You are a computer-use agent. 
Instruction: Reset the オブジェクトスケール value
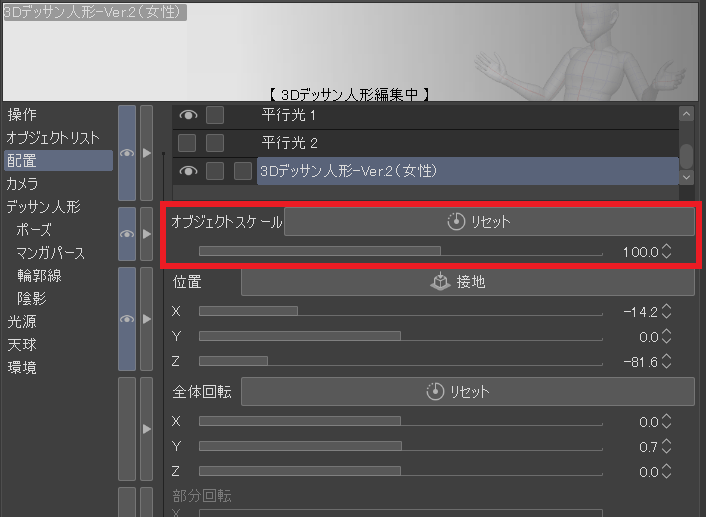click(489, 222)
